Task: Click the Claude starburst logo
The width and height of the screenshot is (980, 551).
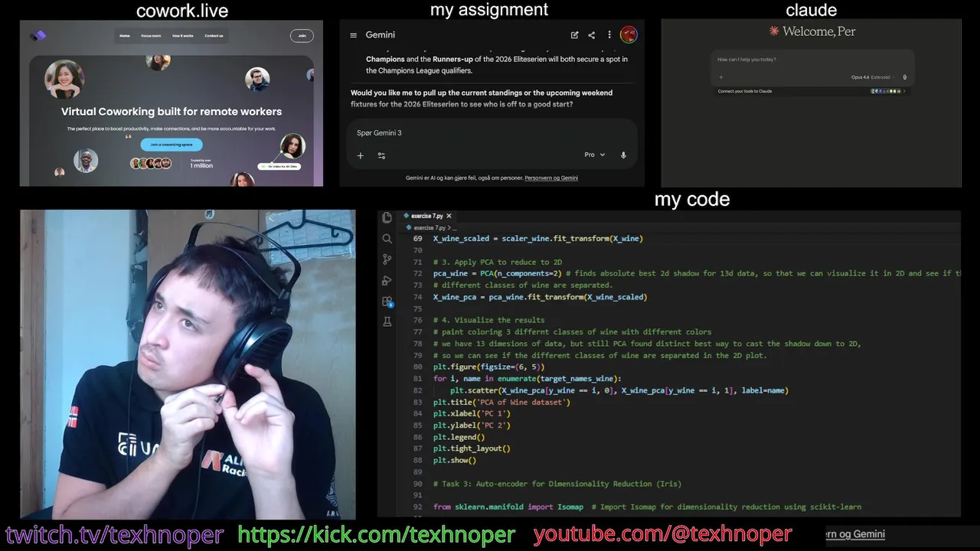Action: coord(775,31)
